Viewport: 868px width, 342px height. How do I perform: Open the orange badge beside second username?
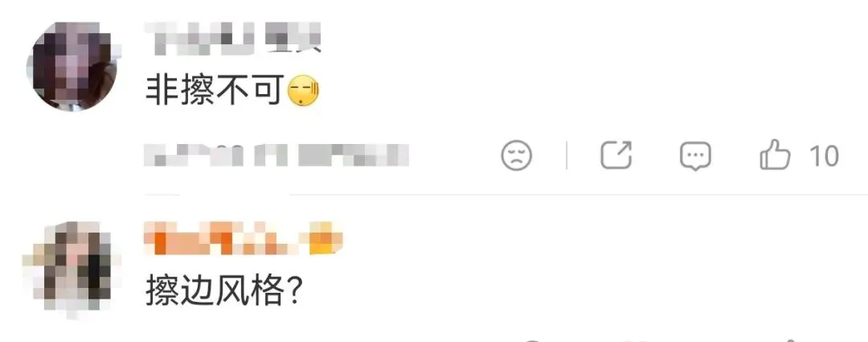(325, 238)
